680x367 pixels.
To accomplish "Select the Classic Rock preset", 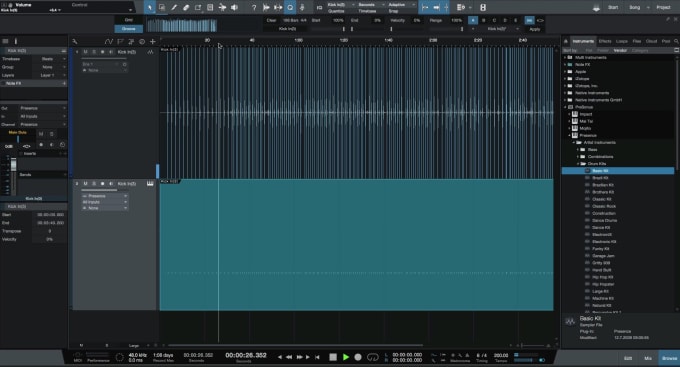I will (x=604, y=206).
